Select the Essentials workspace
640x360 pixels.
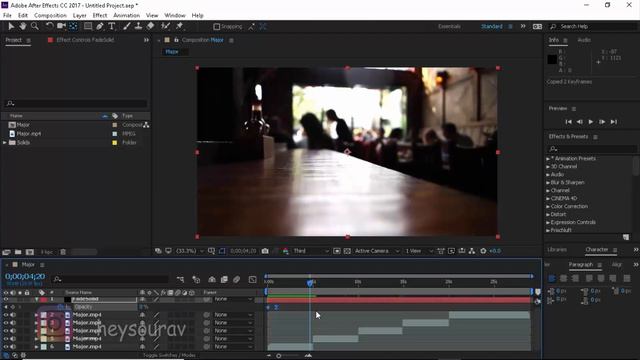pyautogui.click(x=449, y=27)
